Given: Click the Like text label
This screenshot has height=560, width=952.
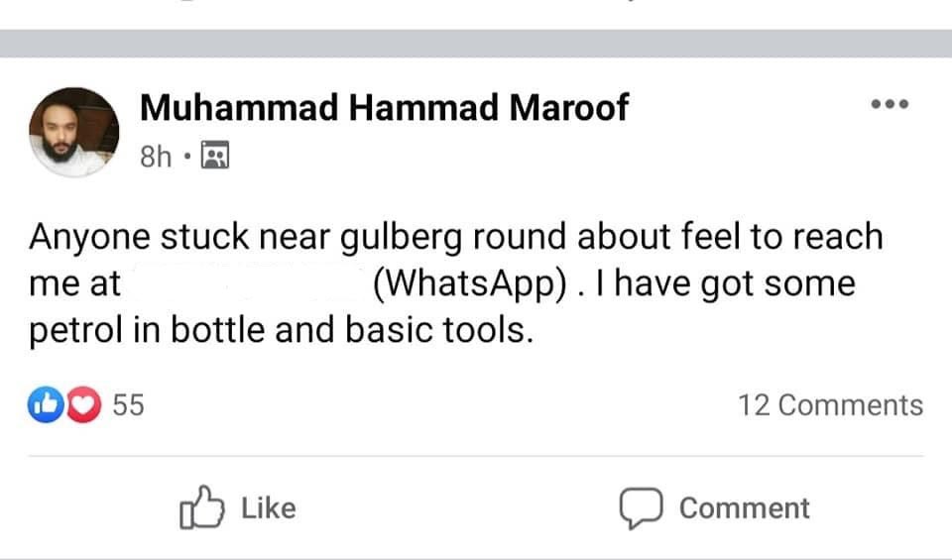Looking at the screenshot, I should 269,507.
